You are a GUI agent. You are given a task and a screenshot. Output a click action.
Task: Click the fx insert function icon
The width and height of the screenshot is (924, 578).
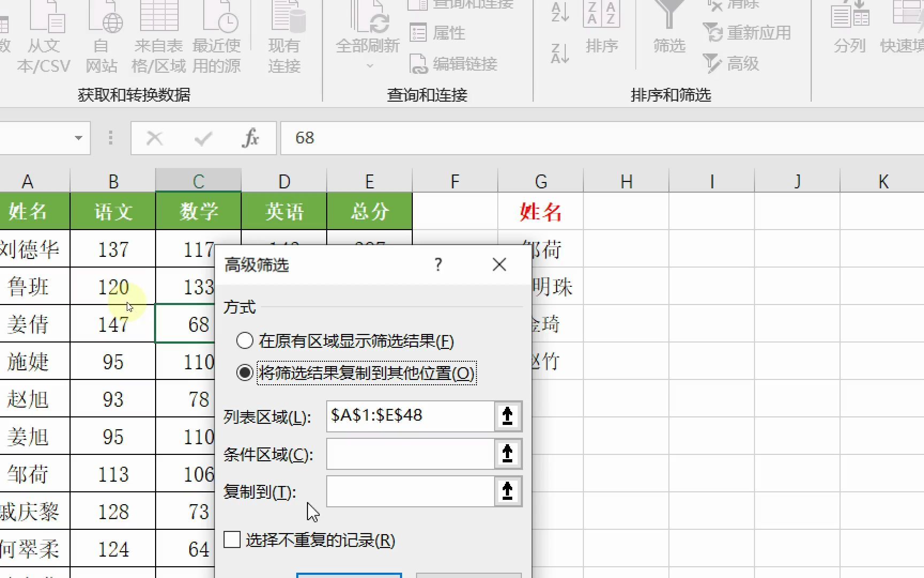tap(251, 138)
